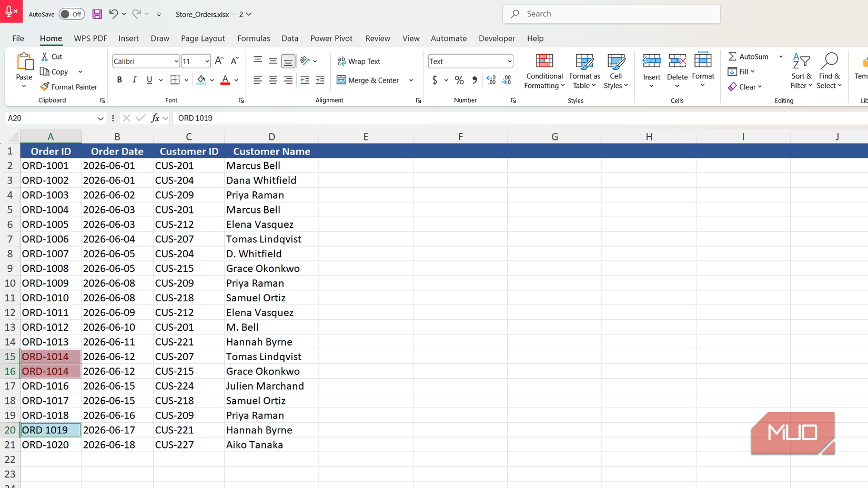Switch to the Insert tab
The image size is (868, 488).
tap(128, 38)
